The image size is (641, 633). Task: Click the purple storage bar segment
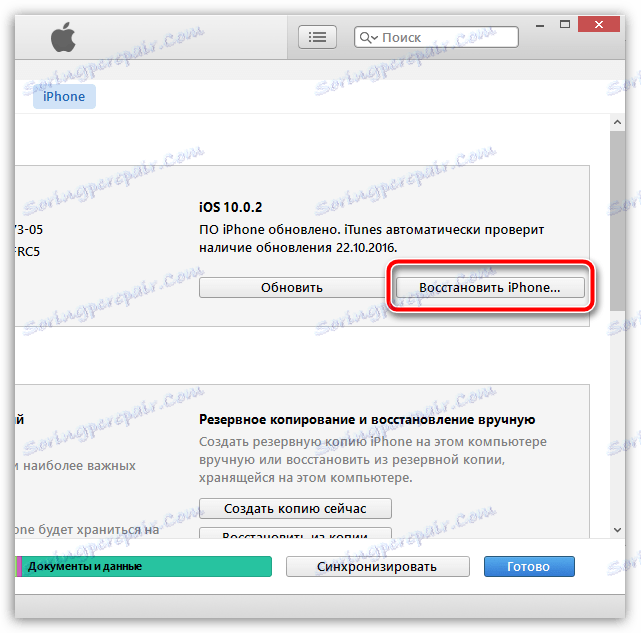coord(18,566)
